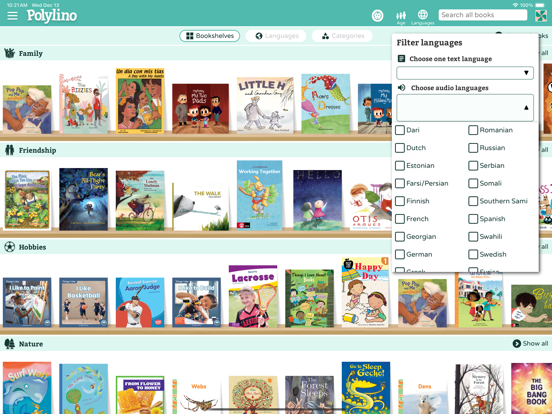
Task: Click the audio speaker icon
Action: [x=401, y=88]
